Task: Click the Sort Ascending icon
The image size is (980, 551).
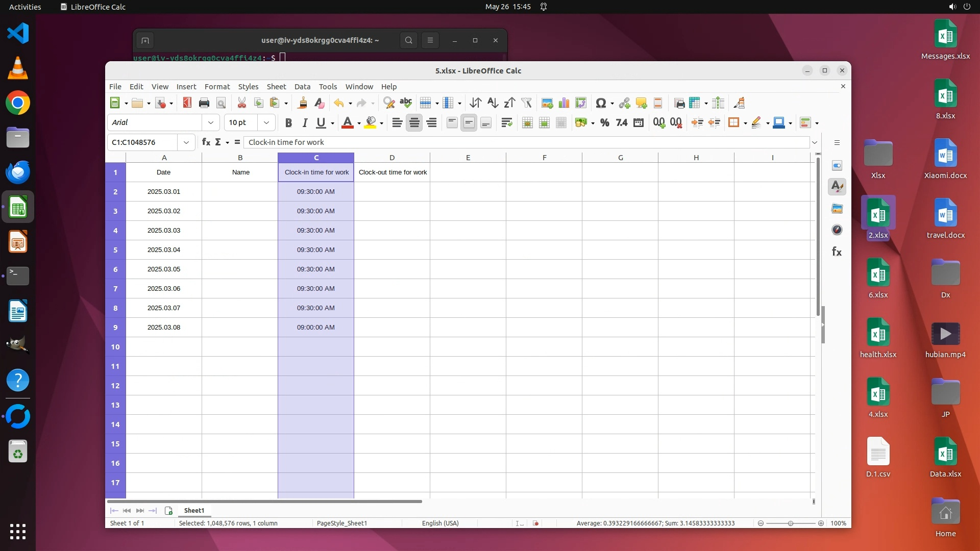Action: [492, 103]
